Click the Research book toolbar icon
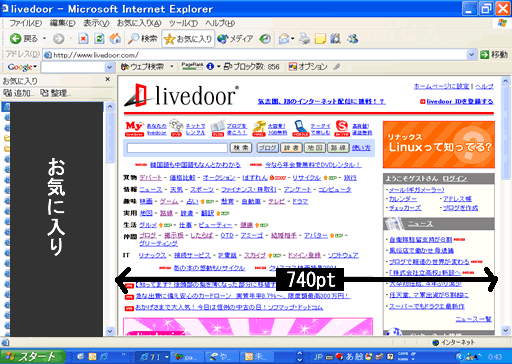 [335, 39]
